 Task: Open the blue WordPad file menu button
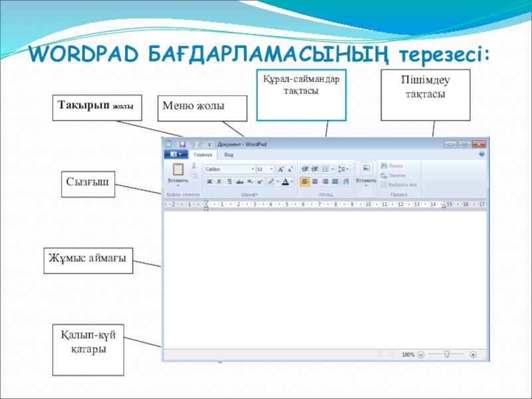(176, 154)
